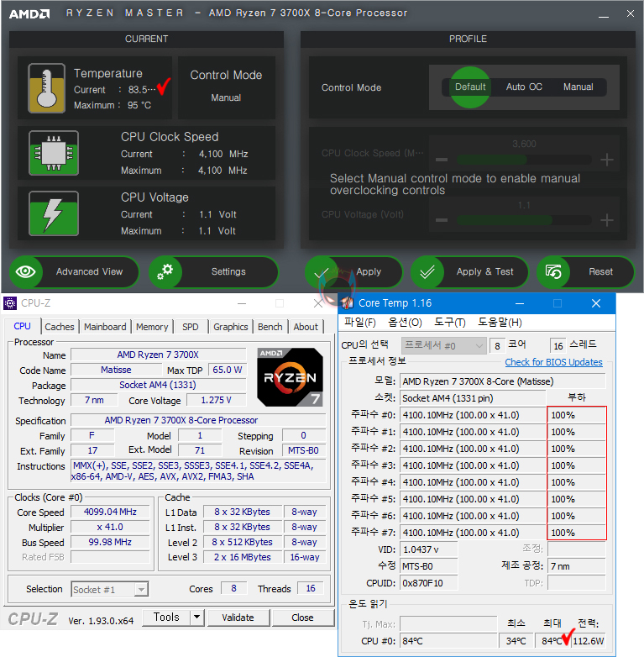
Task: Maximize the Core Temp window
Action: 558,303
